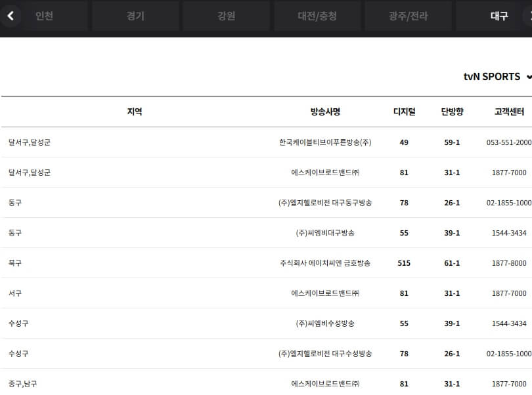Click the left arrow to scroll region tabs

(x=11, y=16)
